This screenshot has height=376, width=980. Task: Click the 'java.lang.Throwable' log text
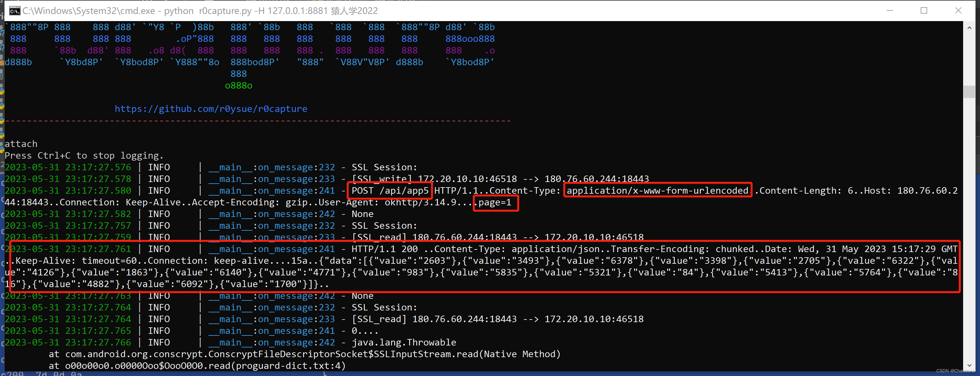[404, 343]
